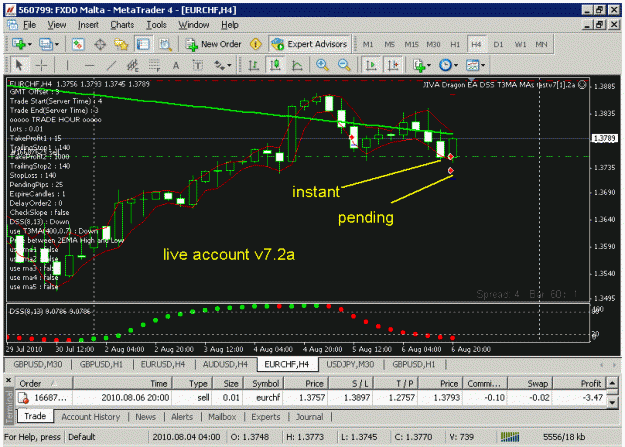Screen dimensions: 625x447
Task: Click the New Order button
Action: [213, 44]
